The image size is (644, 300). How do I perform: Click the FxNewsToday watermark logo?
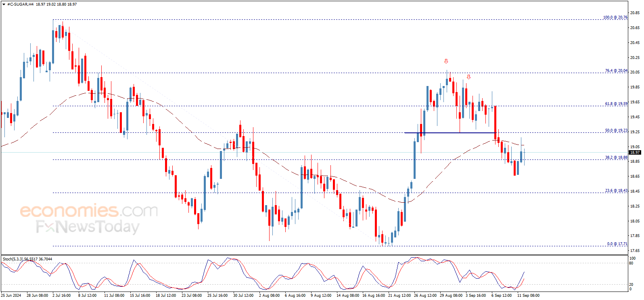(x=88, y=227)
